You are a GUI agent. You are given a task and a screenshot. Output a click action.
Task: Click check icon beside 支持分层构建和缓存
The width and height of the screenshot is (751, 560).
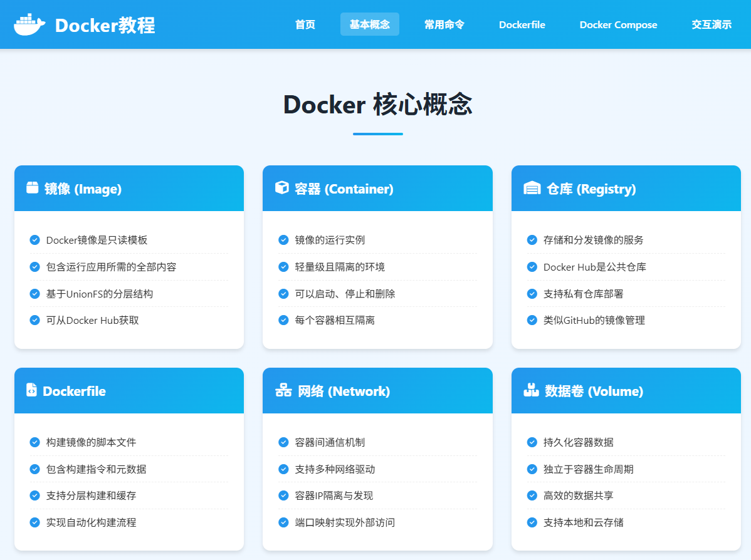click(35, 495)
